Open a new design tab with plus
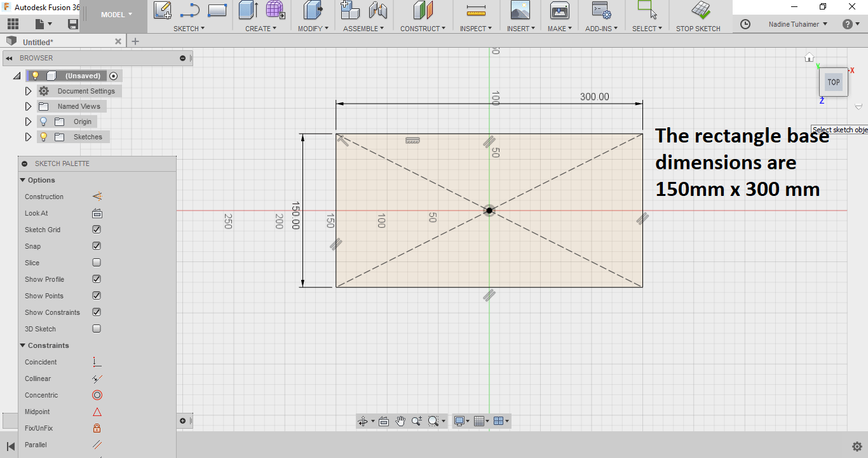Viewport: 868px width, 458px height. coord(135,41)
